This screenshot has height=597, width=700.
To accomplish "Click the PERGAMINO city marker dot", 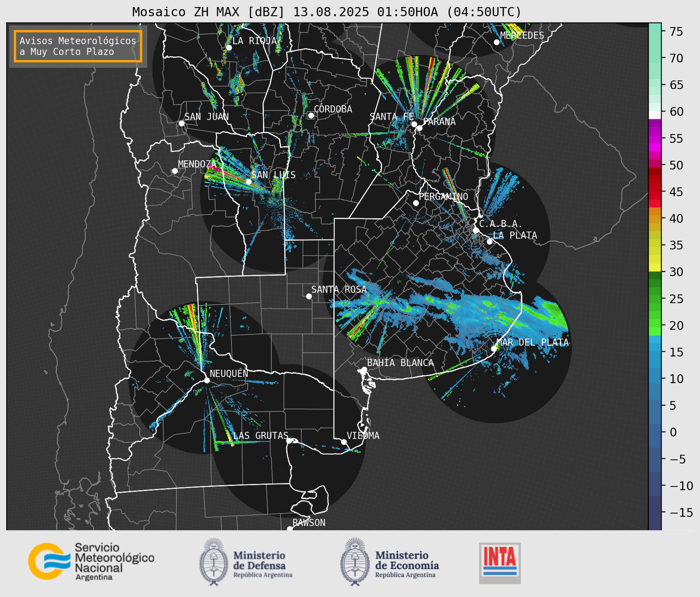I will 416,203.
